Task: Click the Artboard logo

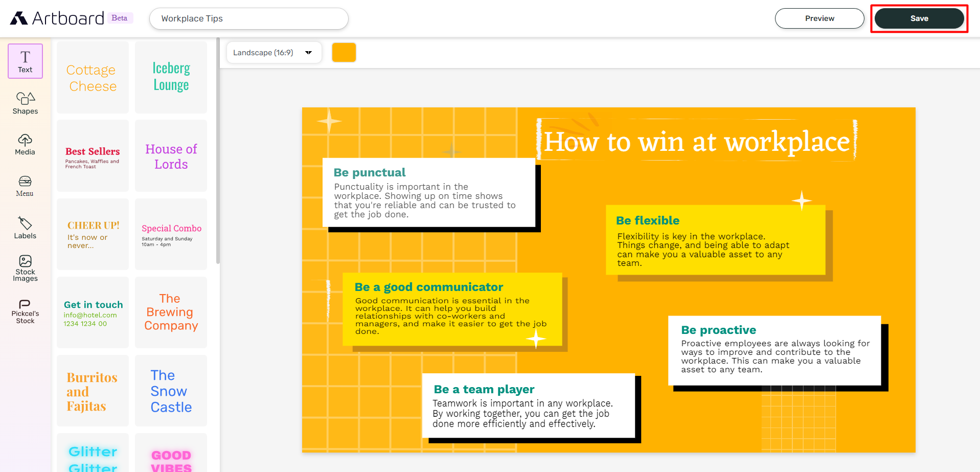Action: coord(57,18)
